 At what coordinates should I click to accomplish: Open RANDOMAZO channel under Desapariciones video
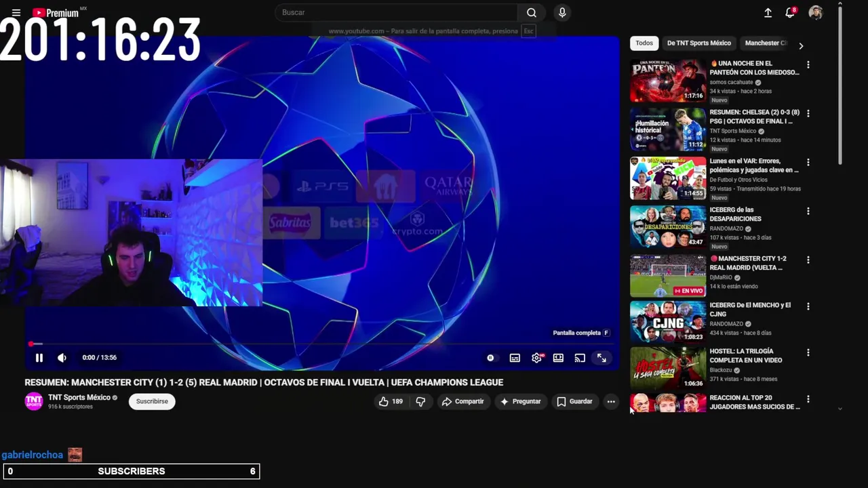point(726,228)
